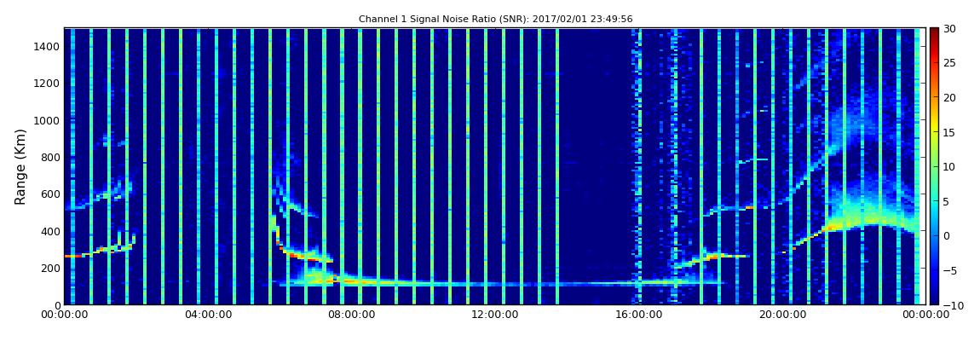
Task: Click the colorbar tick label '15'
Action: click(x=949, y=132)
